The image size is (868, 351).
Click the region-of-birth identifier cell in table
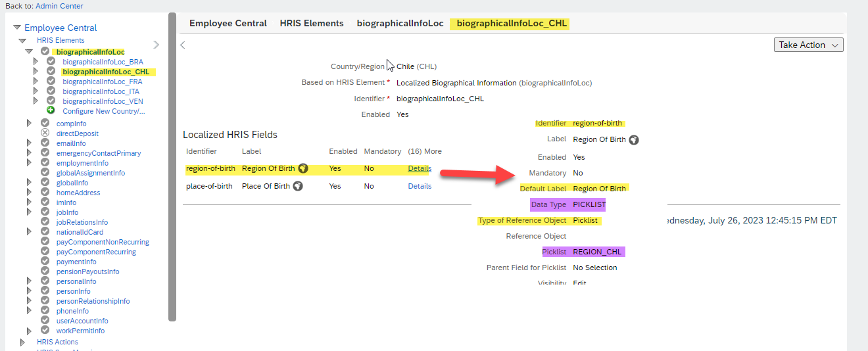pyautogui.click(x=210, y=168)
